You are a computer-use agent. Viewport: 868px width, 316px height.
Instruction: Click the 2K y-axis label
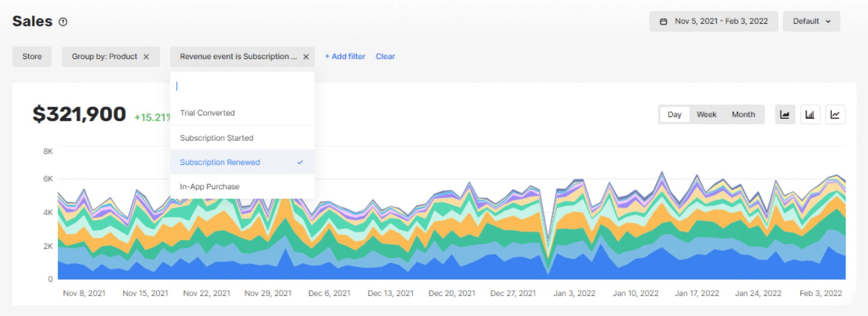pos(48,246)
